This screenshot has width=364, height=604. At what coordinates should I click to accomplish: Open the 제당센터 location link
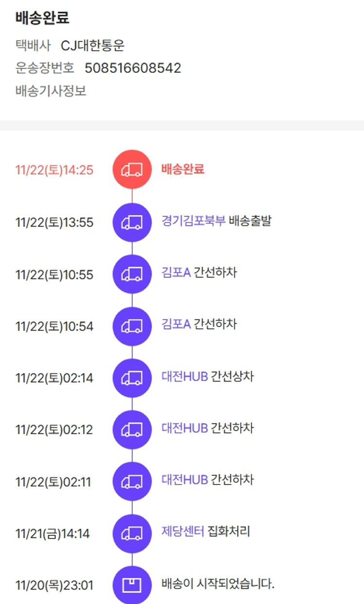tap(182, 532)
